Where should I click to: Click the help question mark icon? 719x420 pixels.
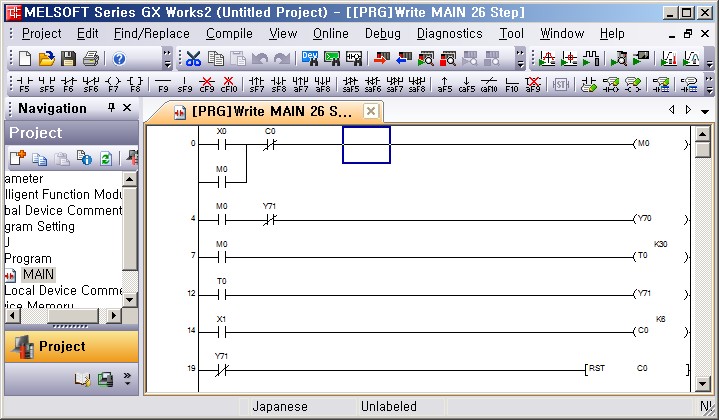119,59
